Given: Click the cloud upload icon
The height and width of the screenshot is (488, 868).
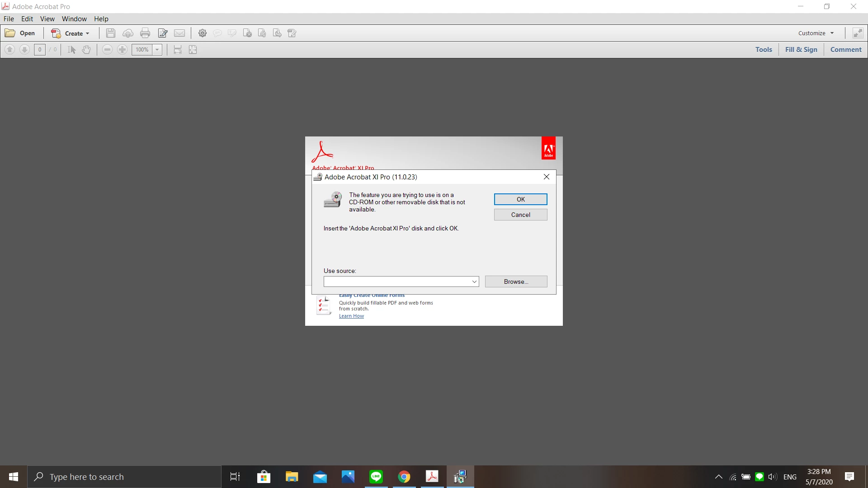Looking at the screenshot, I should tap(128, 33).
